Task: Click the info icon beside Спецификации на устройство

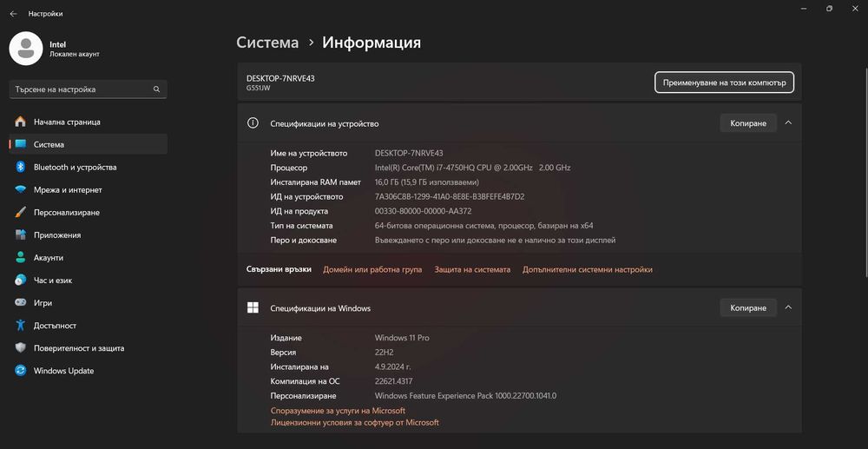Action: [253, 123]
